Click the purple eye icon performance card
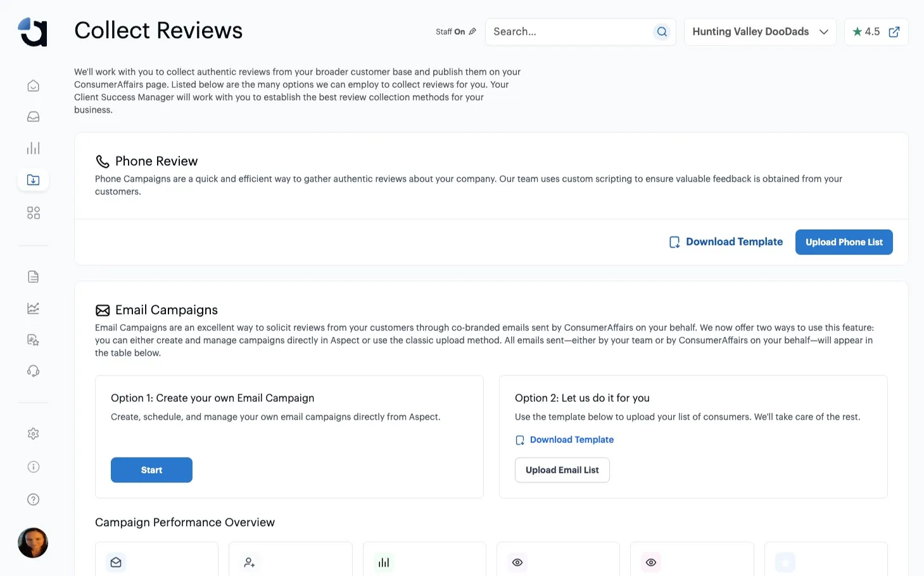 pos(517,562)
